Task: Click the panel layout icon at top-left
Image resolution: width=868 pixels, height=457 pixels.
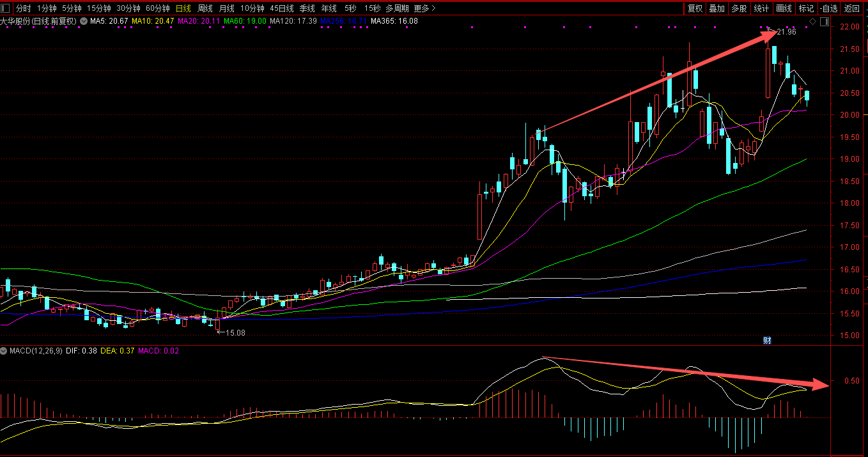Action: coord(6,8)
